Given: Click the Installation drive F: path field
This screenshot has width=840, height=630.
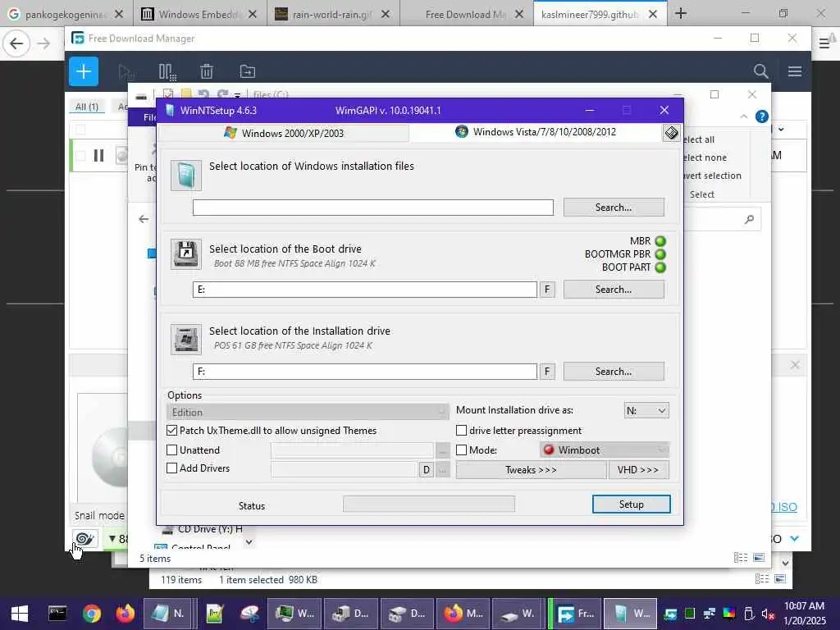Looking at the screenshot, I should pos(365,372).
